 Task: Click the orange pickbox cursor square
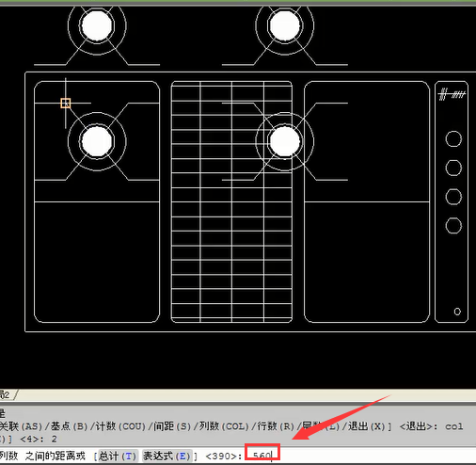tap(66, 104)
